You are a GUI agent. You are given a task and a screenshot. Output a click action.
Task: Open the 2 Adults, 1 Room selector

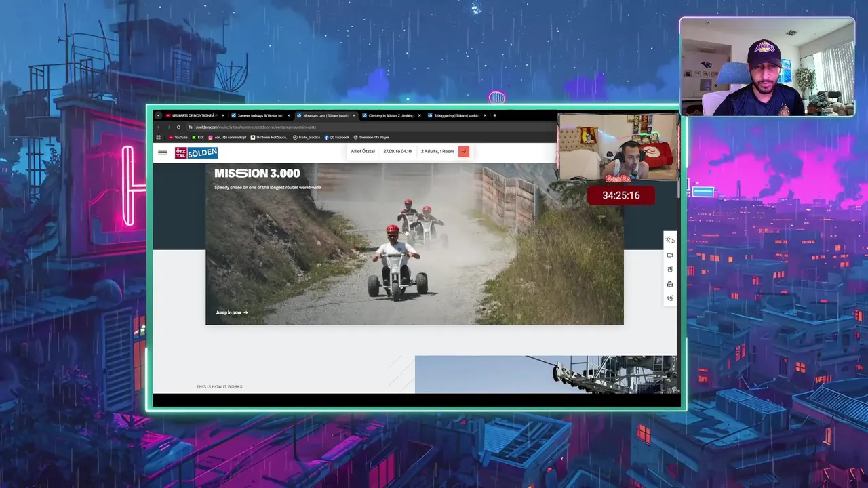437,151
